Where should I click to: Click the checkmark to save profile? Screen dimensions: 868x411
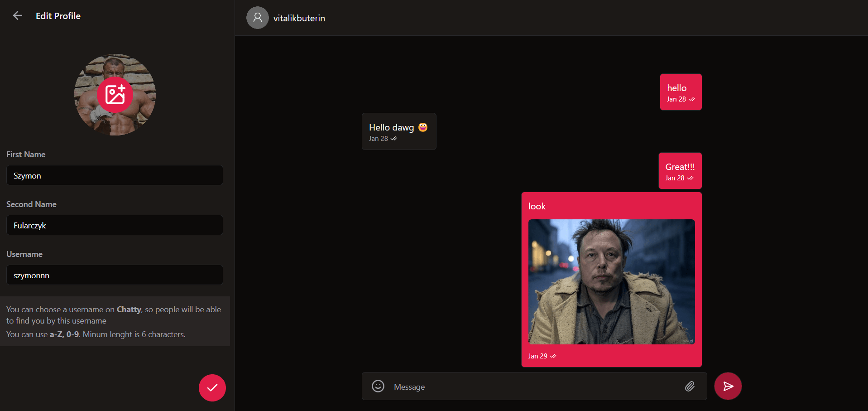pos(212,388)
